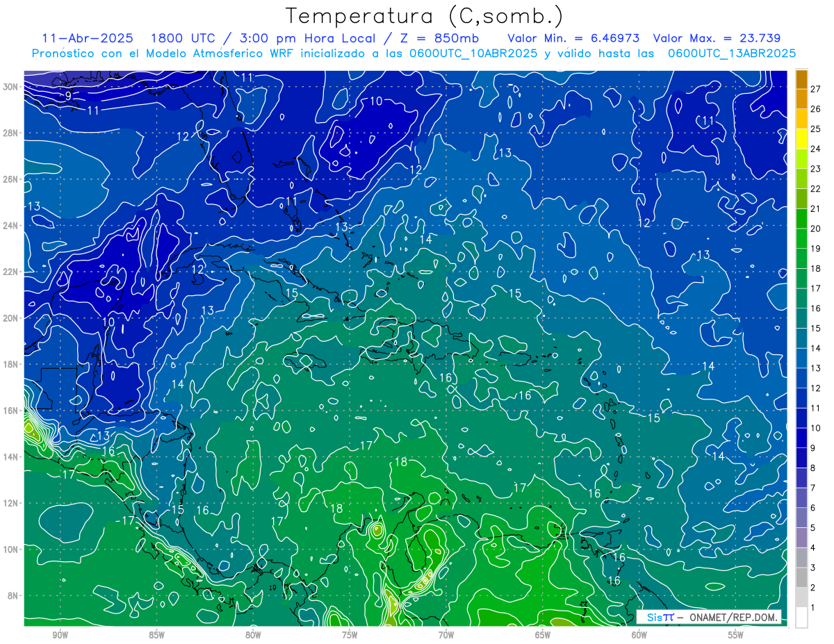The height and width of the screenshot is (644, 834).
Task: Click the "80W" longitude axis label
Action: pyautogui.click(x=253, y=635)
